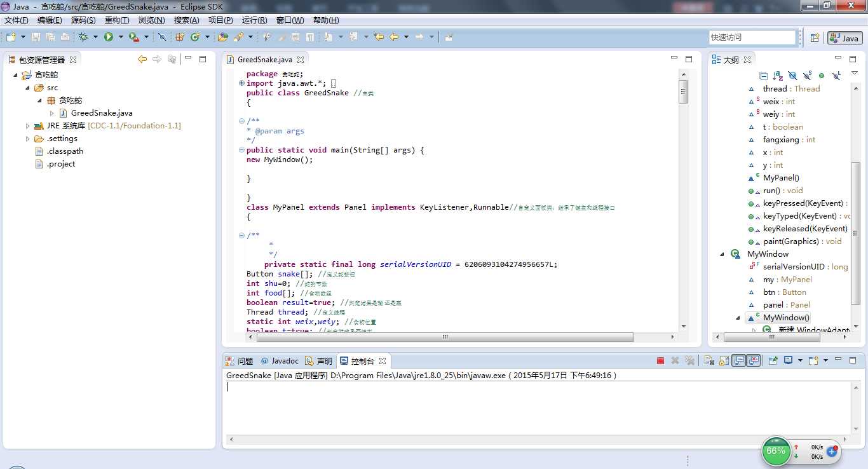Expand the JRE 系统库 node
868x469 pixels.
point(27,126)
